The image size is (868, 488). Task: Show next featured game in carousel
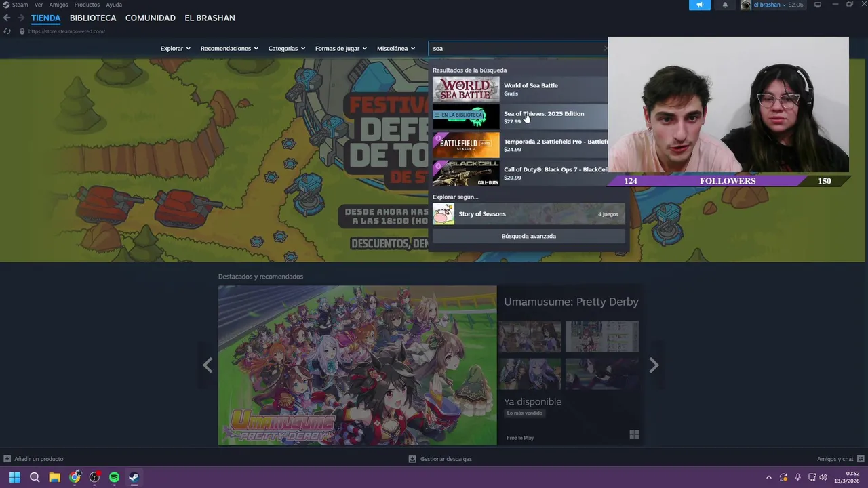[654, 365]
